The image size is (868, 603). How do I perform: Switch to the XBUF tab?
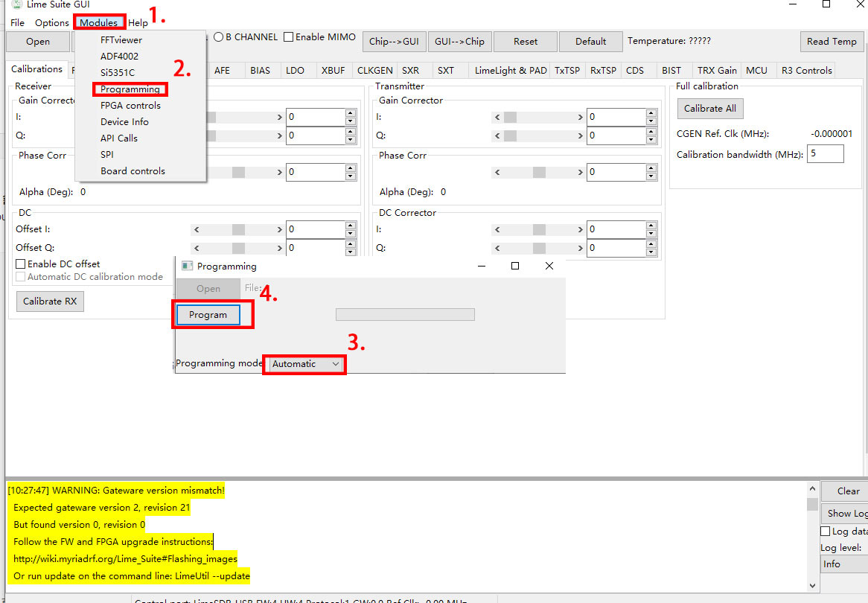(334, 70)
